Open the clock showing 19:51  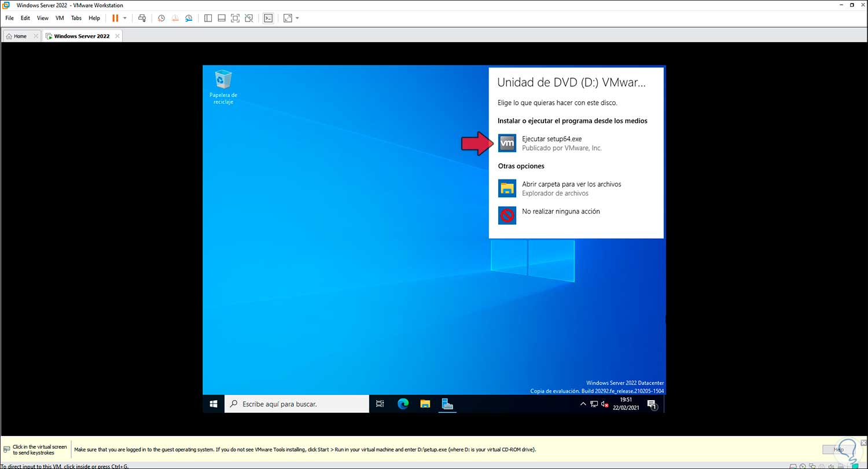(625, 404)
